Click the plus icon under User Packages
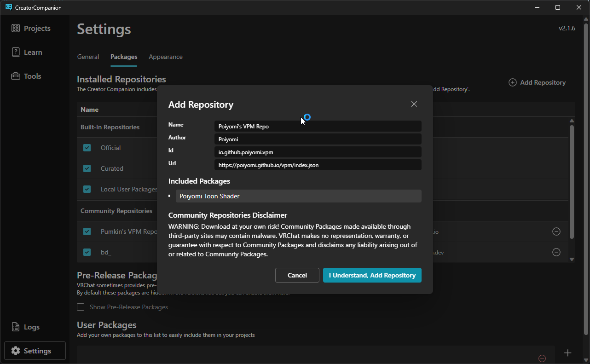 pyautogui.click(x=567, y=353)
